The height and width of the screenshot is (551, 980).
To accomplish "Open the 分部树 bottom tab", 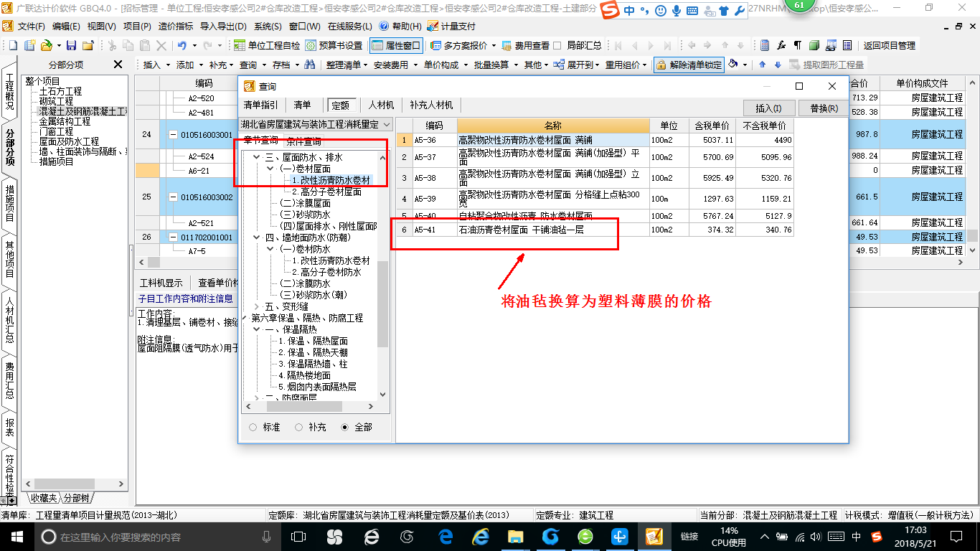I will [77, 498].
